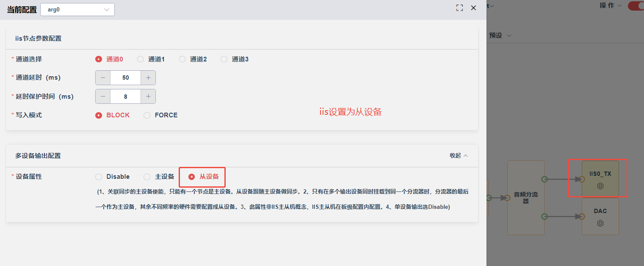
Task: Close the current configuration panel
Action: (x=473, y=8)
